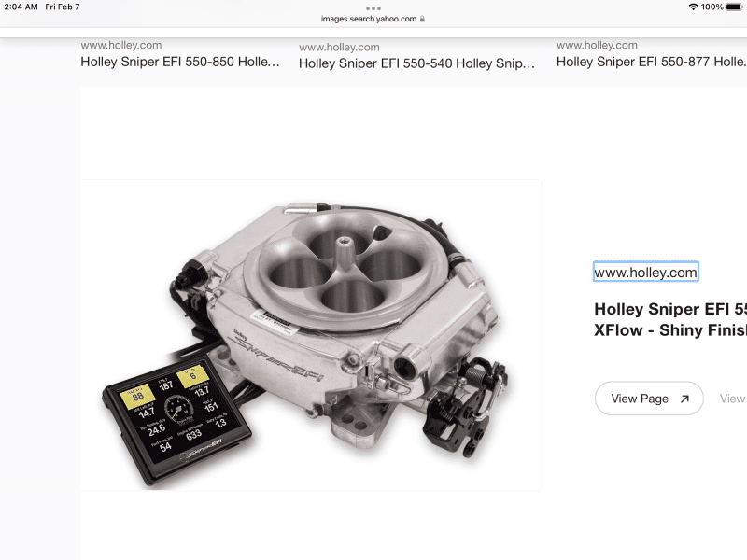Tap the battery indicator icon

(734, 7)
